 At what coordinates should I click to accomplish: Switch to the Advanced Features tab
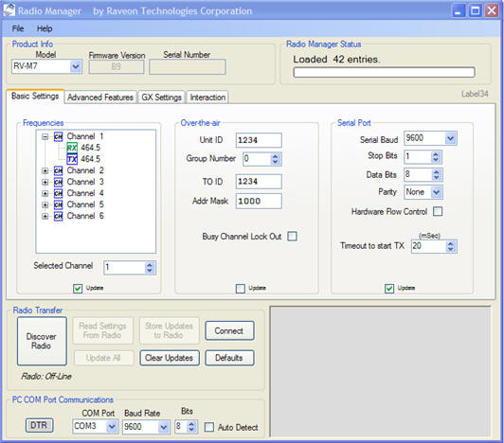pyautogui.click(x=100, y=97)
